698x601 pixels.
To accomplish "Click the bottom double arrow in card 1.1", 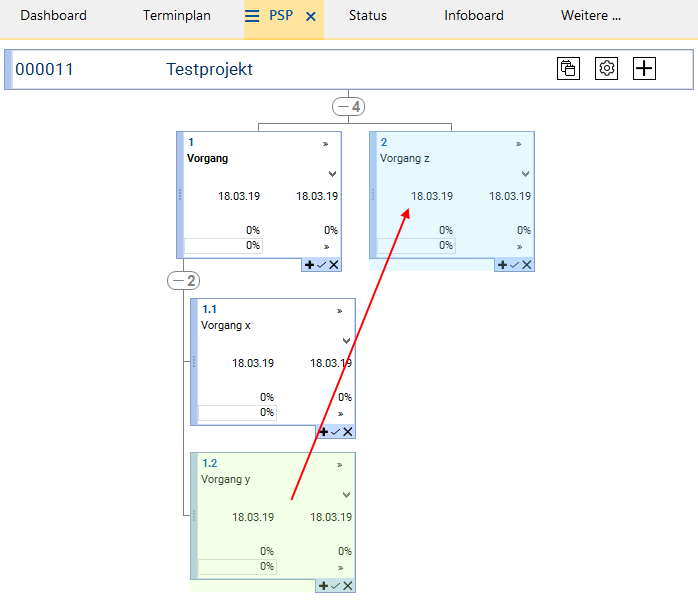I will (341, 414).
